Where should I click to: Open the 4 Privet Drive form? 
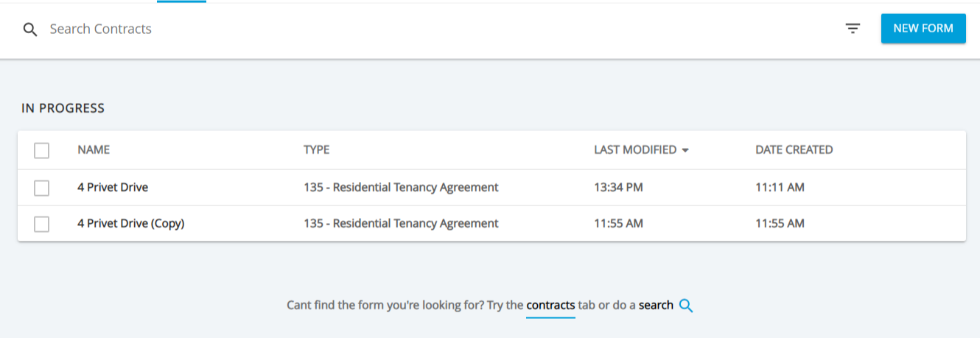pos(113,188)
